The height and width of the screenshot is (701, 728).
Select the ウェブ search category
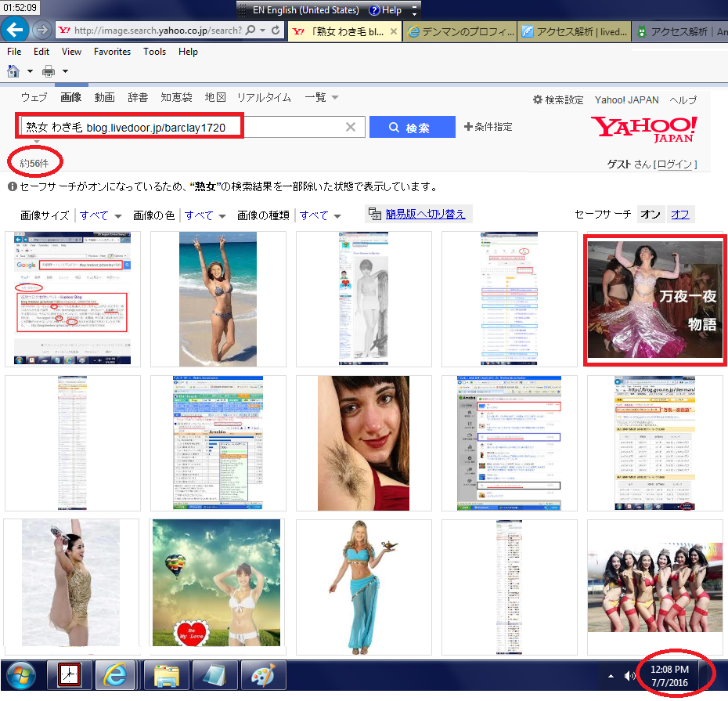coord(34,97)
